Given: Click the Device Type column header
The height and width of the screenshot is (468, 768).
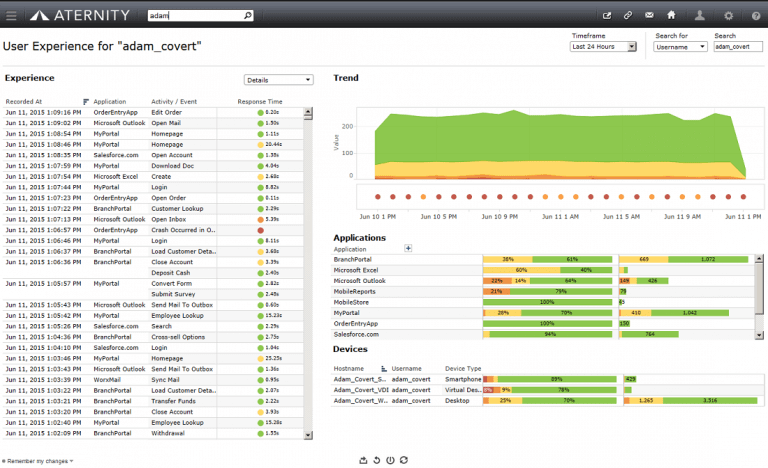Looking at the screenshot, I should (463, 369).
